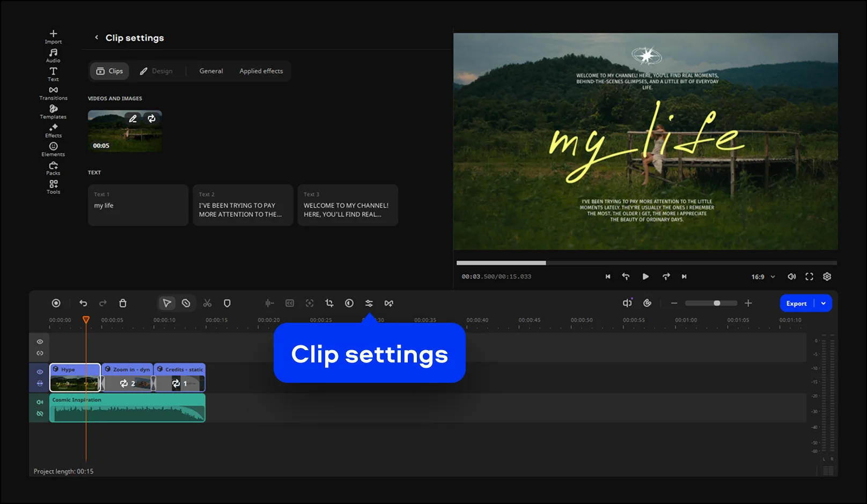Image resolution: width=867 pixels, height=504 pixels.
Task: Open clip settings sliders icon
Action: click(x=369, y=303)
